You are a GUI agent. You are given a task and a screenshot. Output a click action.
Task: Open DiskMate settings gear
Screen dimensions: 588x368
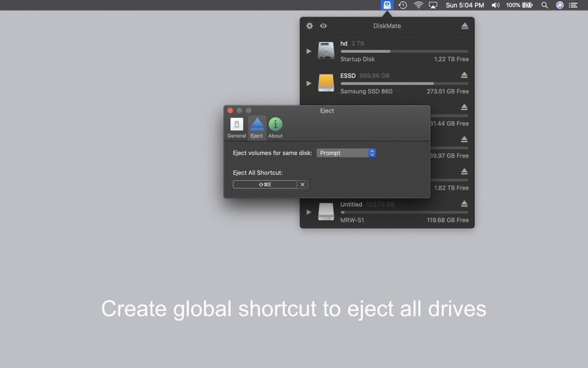click(309, 26)
